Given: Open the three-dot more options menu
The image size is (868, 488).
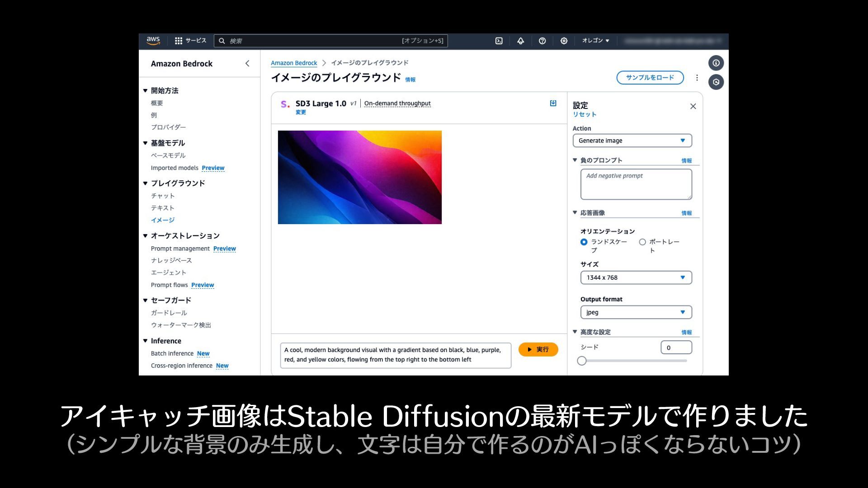Looking at the screenshot, I should coord(697,78).
